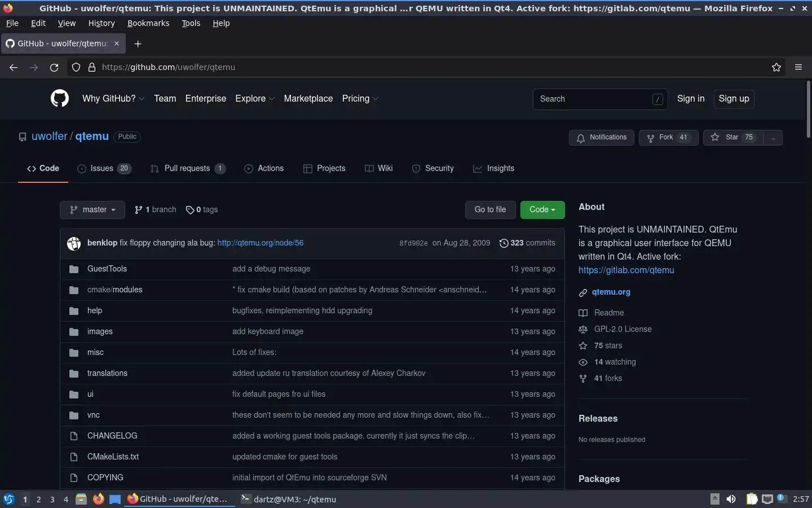This screenshot has width=812, height=508.
Task: Open the View menu
Action: (67, 23)
